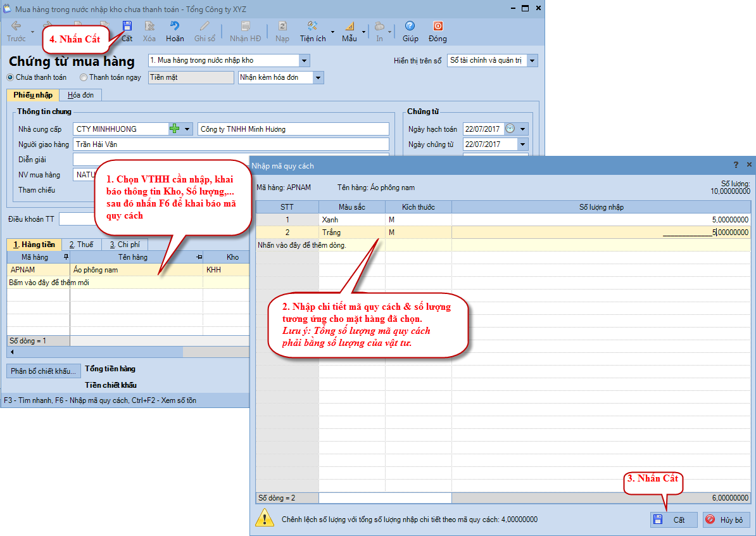Open the Ngày chứng từ date dropdown

(522, 144)
